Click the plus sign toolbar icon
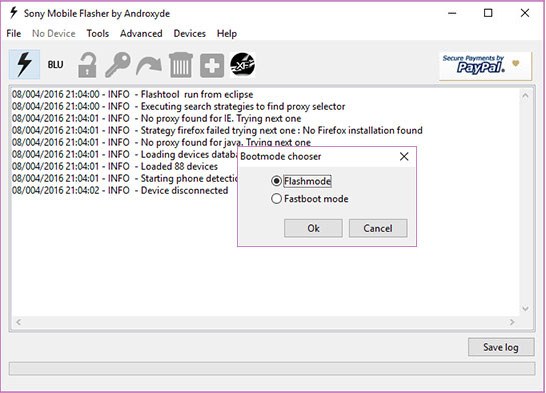Screen dimensions: 546x393 (212, 65)
